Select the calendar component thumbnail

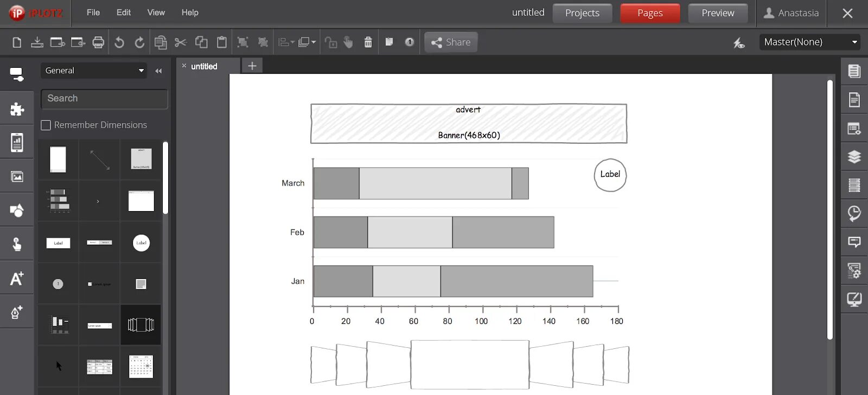pos(141,367)
